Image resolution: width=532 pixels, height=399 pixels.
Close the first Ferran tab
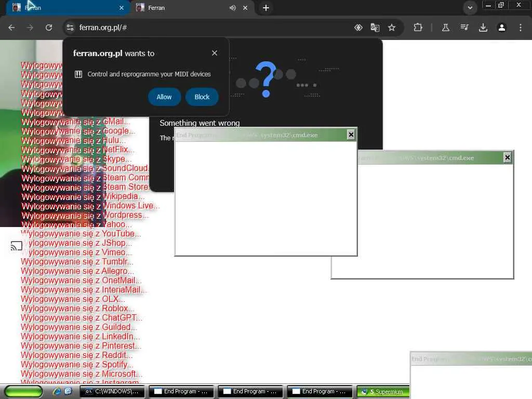[122, 8]
